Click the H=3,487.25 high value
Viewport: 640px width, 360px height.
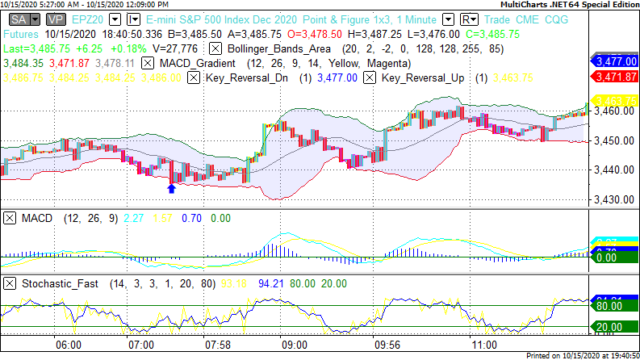375,34
